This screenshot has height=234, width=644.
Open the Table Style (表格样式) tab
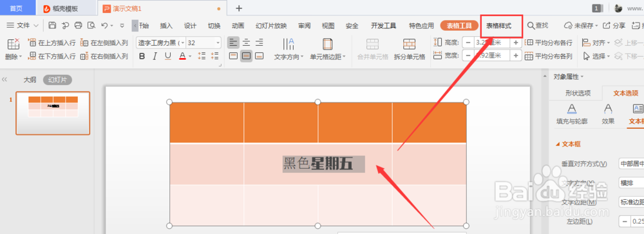(499, 26)
